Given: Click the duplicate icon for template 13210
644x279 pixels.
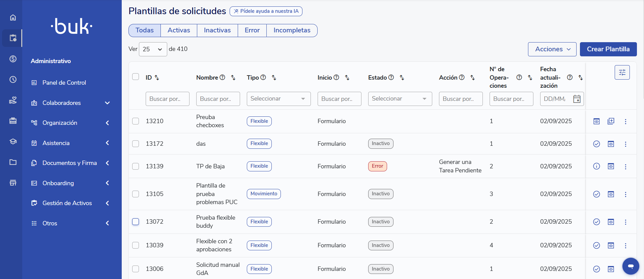Looking at the screenshot, I should point(611,121).
